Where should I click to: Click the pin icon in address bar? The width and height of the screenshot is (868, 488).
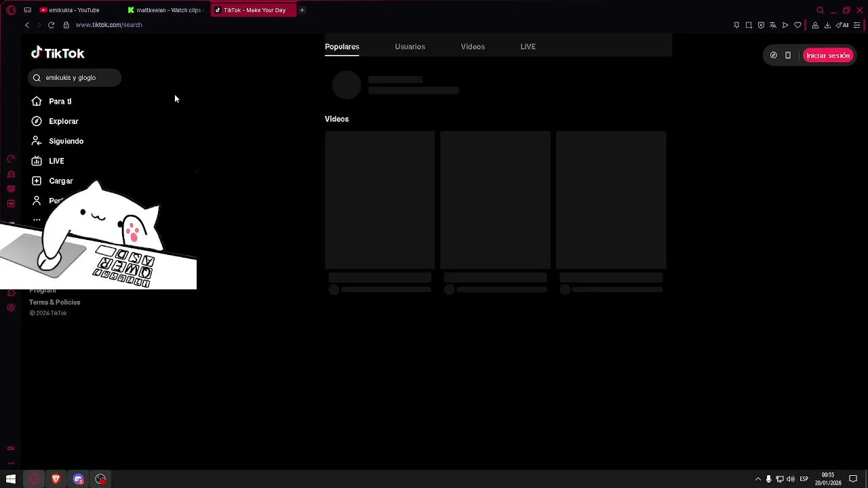pos(736,25)
